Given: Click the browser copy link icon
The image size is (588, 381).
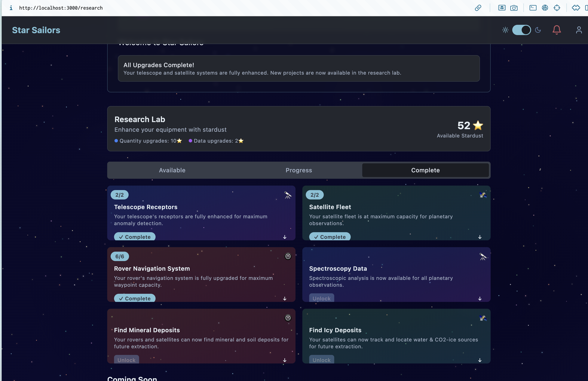Looking at the screenshot, I should [478, 8].
